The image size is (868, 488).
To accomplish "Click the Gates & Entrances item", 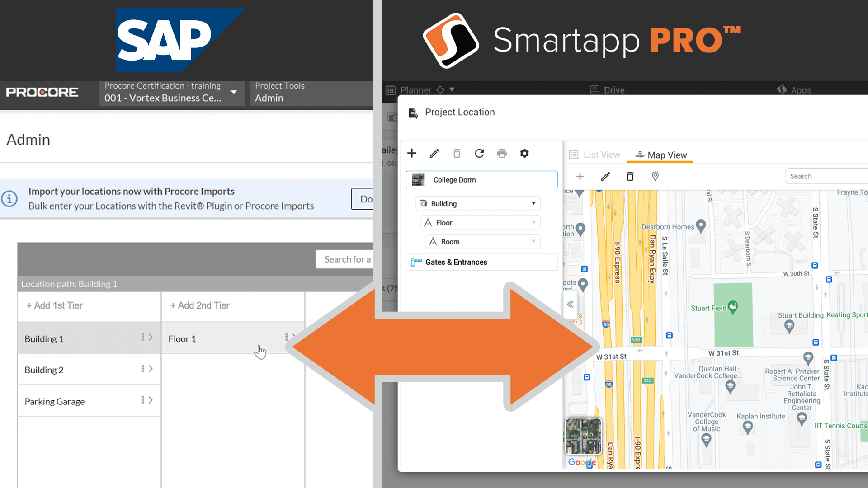I will point(481,262).
